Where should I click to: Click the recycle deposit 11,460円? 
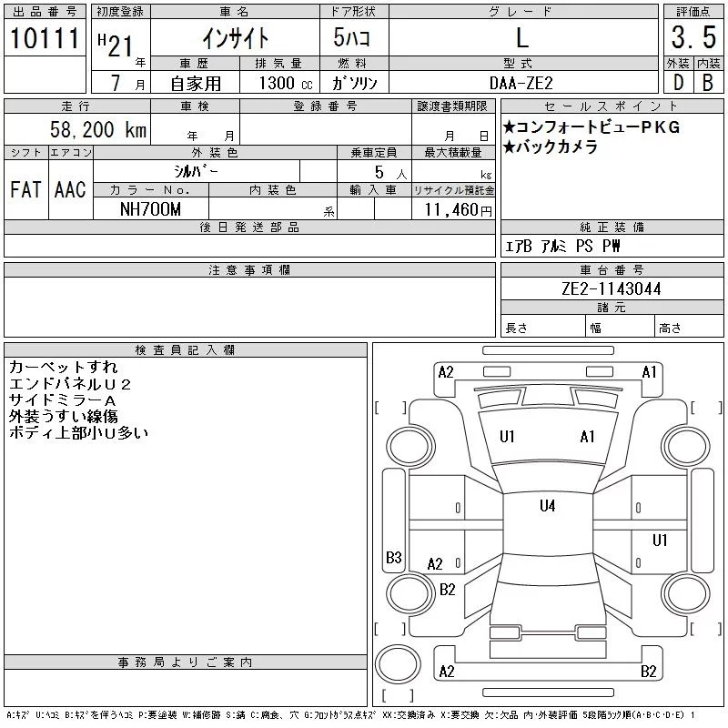(x=458, y=209)
